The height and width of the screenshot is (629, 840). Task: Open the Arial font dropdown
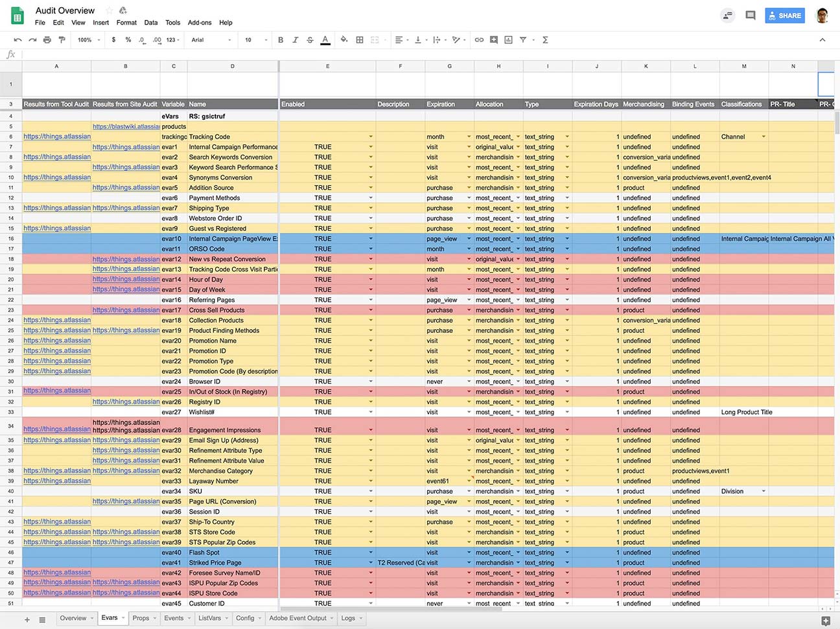click(211, 40)
